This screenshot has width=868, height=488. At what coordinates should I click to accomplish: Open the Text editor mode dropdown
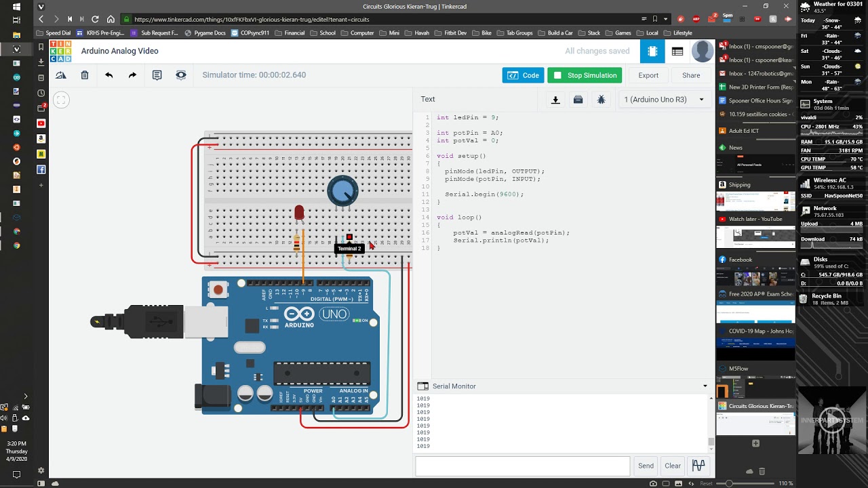pyautogui.click(x=428, y=100)
